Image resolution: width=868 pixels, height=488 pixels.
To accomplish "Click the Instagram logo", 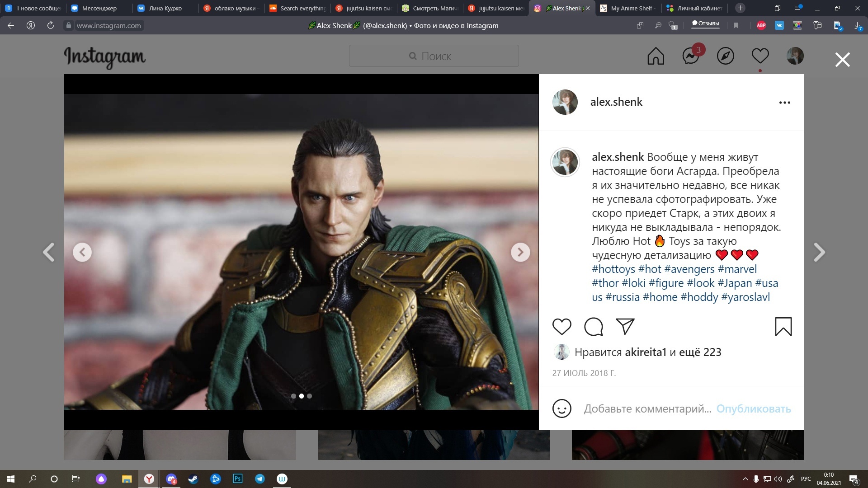I will pyautogui.click(x=105, y=57).
